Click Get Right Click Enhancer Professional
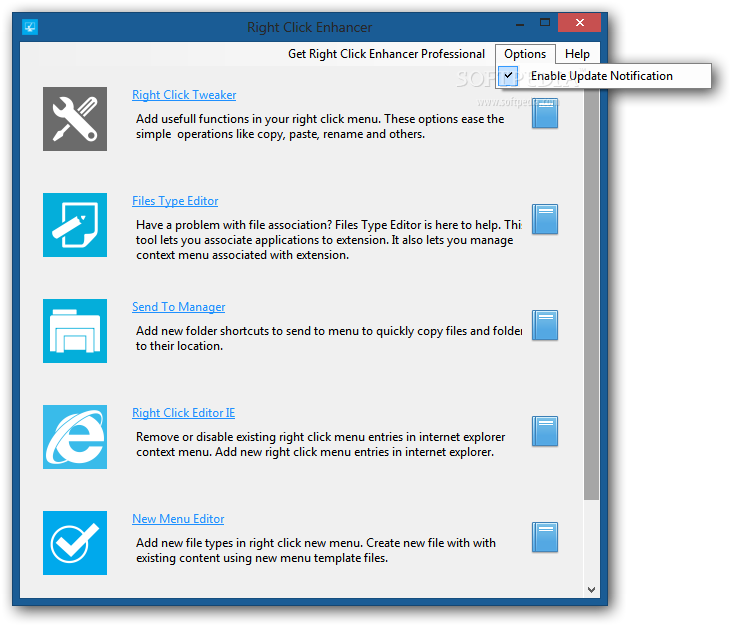The width and height of the screenshot is (732, 626). coord(386,54)
